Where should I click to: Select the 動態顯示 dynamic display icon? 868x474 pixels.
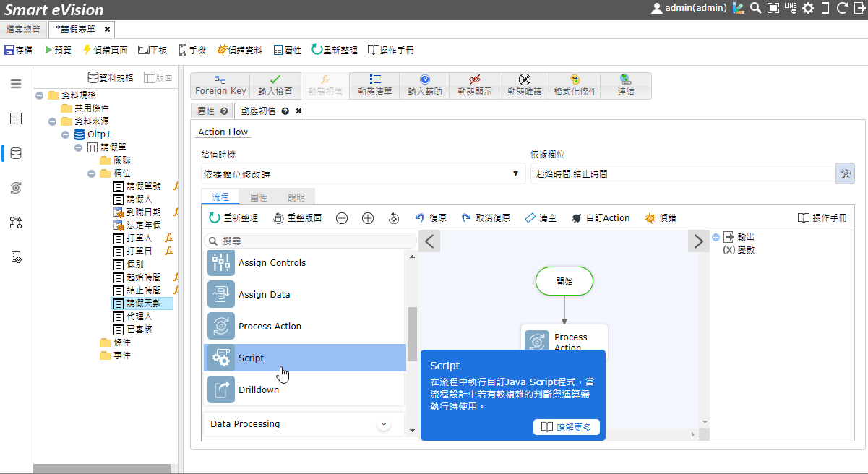(474, 85)
